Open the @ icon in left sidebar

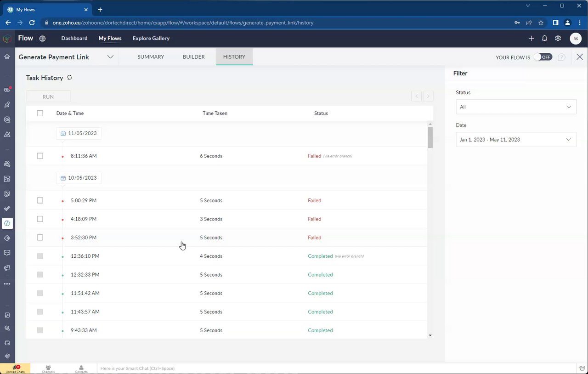7,119
